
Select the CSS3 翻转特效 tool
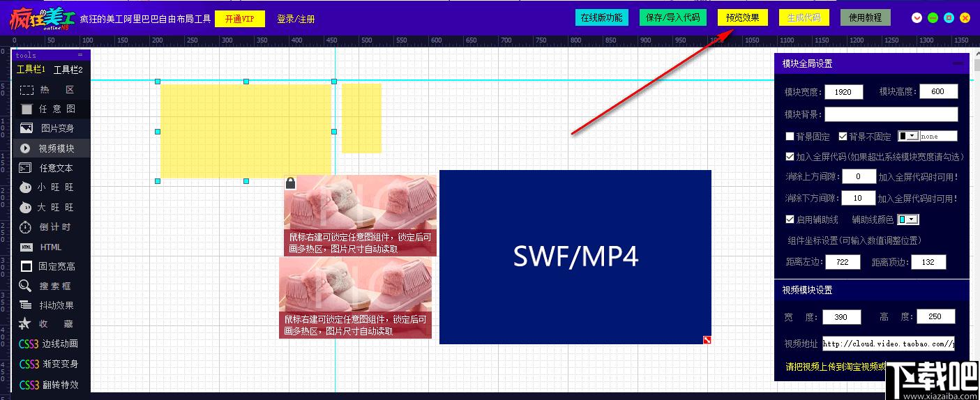(x=51, y=385)
